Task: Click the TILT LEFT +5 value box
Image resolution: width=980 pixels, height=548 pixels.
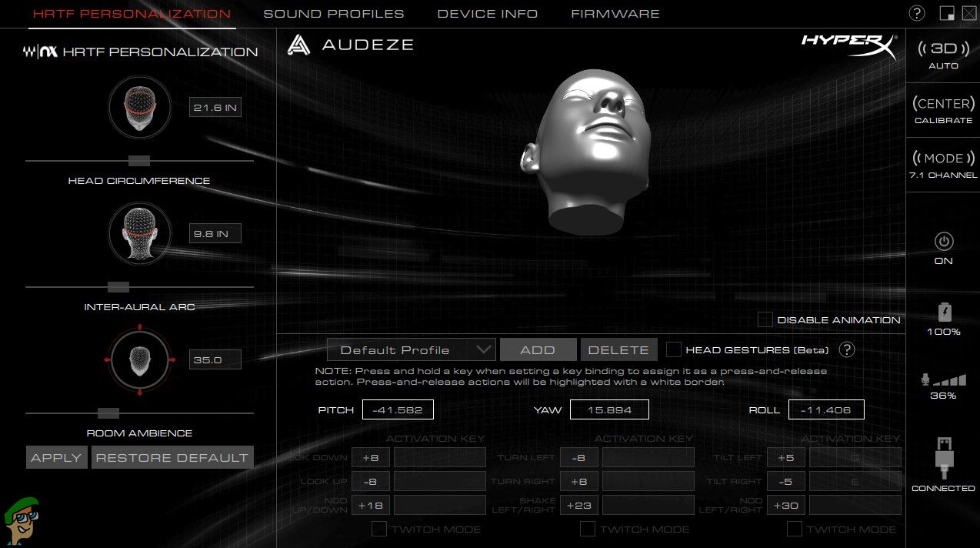Action: [785, 457]
